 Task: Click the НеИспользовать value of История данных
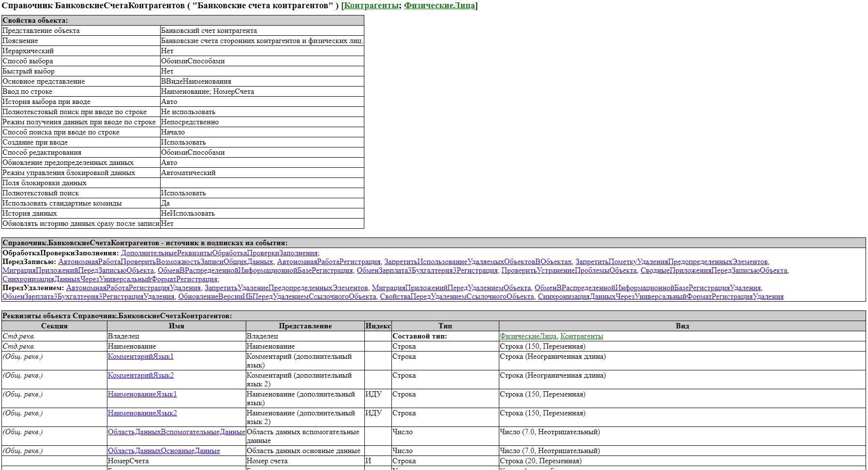coord(262,213)
